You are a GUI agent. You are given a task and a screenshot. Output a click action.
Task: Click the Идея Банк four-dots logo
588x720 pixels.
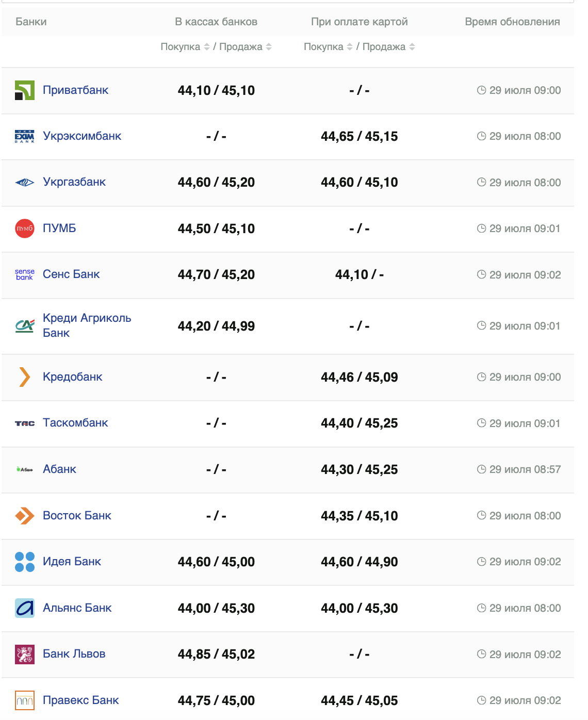[25, 562]
